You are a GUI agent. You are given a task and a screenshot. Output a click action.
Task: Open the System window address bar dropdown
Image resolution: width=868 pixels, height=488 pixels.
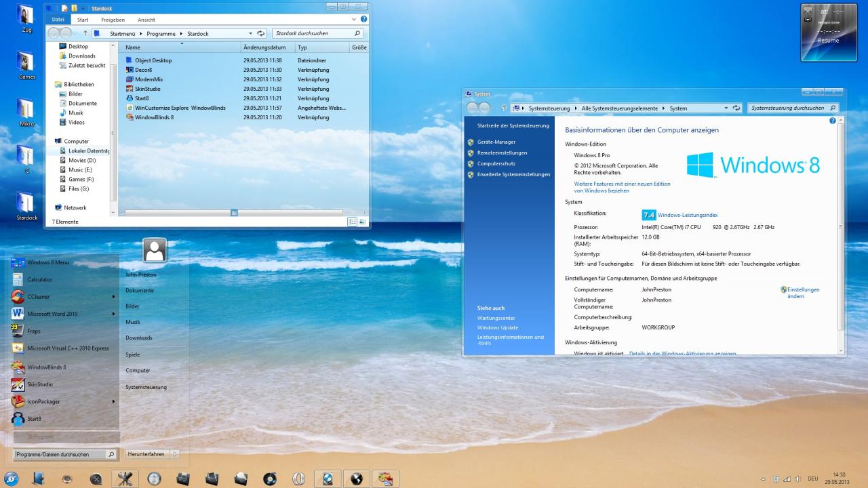pyautogui.click(x=726, y=108)
